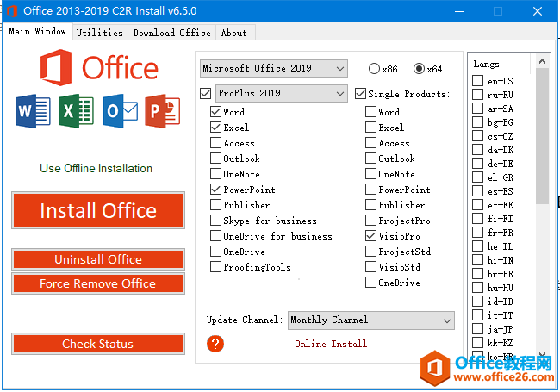
Task: Click the Force Remove Office button
Action: [98, 283]
